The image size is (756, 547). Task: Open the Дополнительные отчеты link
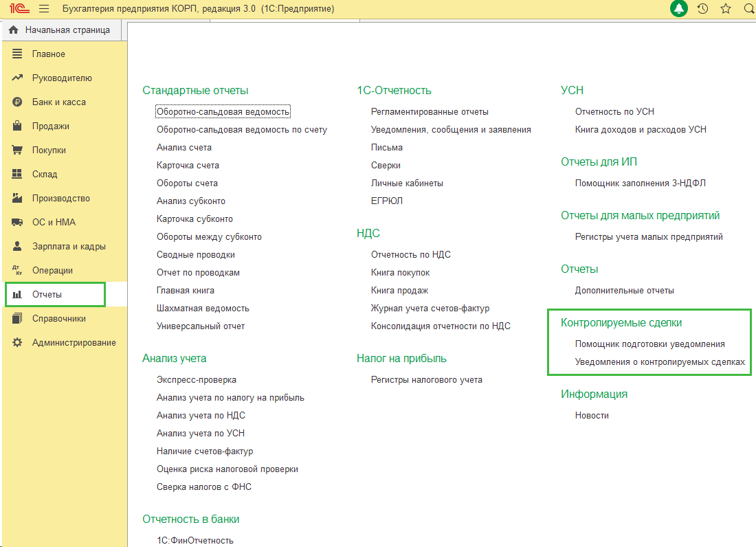(624, 290)
